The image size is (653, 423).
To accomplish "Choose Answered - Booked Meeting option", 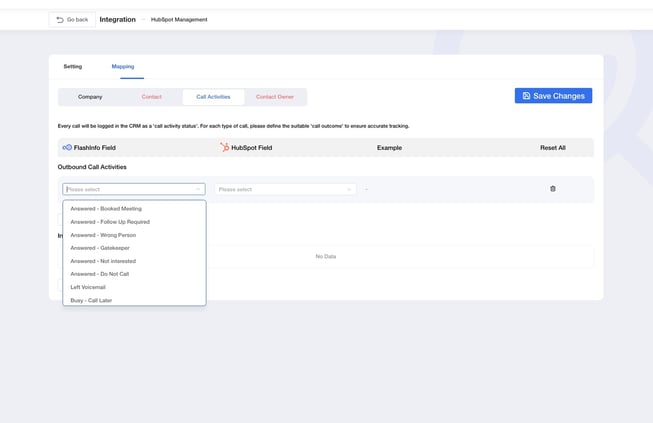I will pyautogui.click(x=134, y=209).
